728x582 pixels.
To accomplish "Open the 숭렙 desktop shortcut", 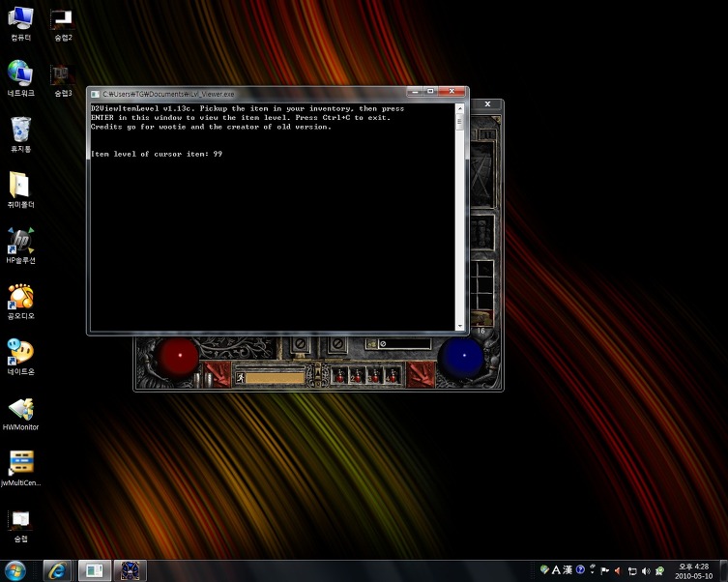I will pos(20,526).
